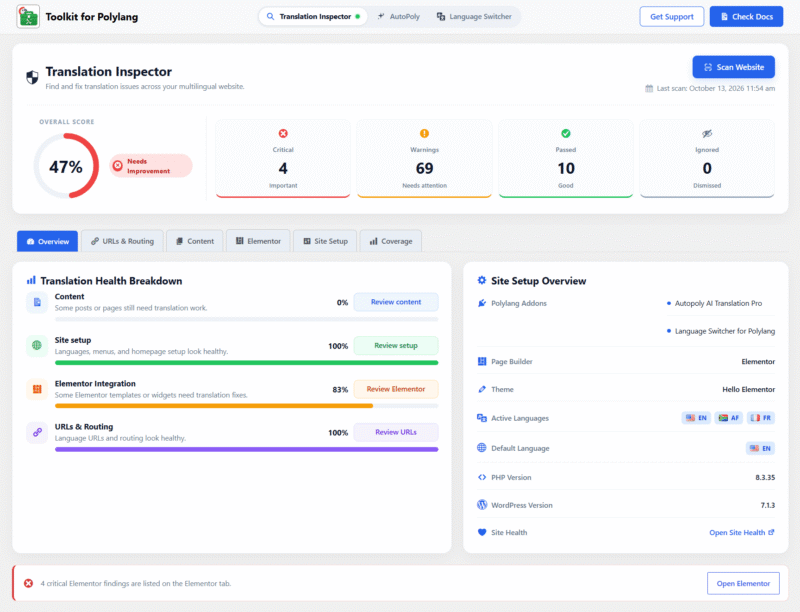Select the Overview tab
Image resolution: width=800 pixels, height=612 pixels.
point(47,241)
